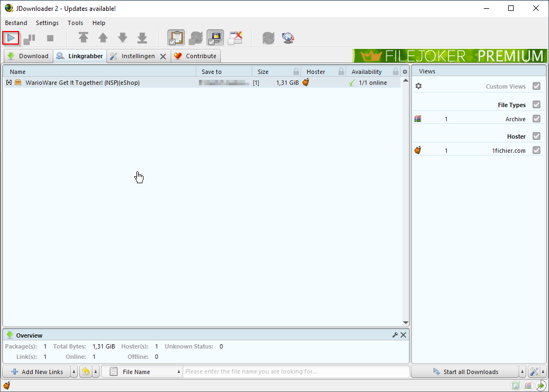Start downloads with the play button

pyautogui.click(x=11, y=38)
